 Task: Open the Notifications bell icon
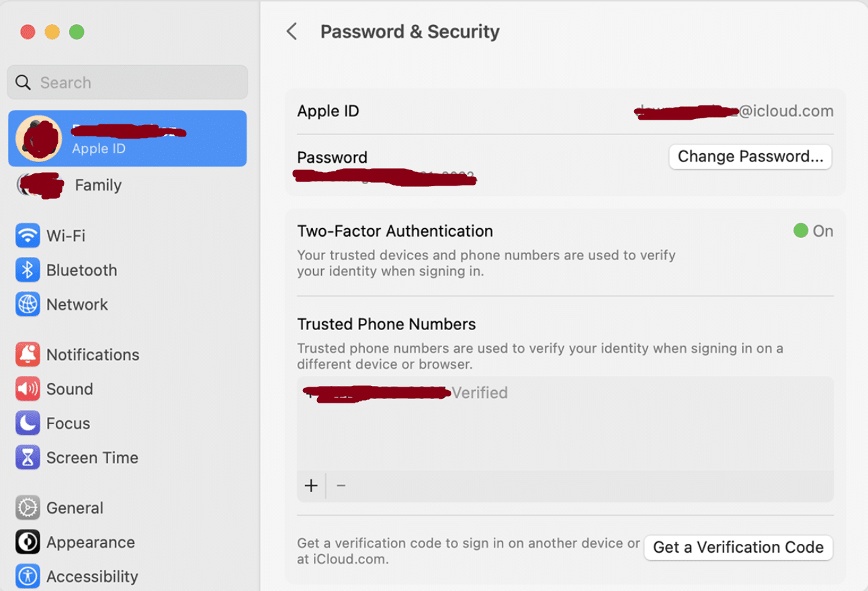[28, 354]
